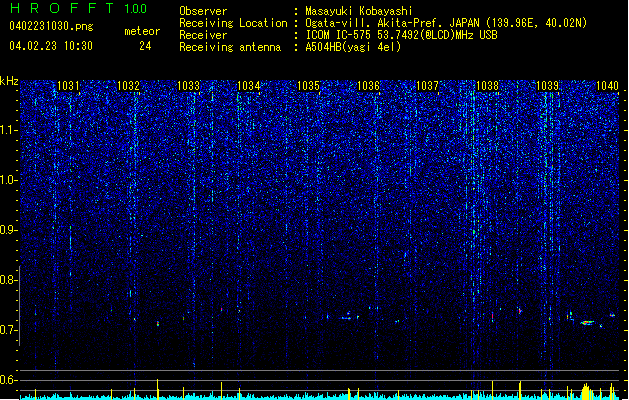This screenshot has height=400, width=629.
Task: Click the 0.9 kHz axis label
Action: tap(9, 230)
